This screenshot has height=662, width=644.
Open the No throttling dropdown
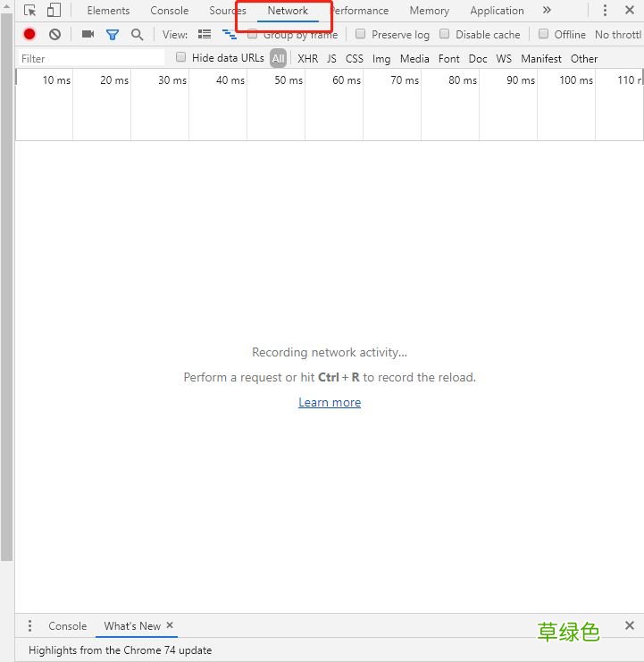[x=619, y=35]
